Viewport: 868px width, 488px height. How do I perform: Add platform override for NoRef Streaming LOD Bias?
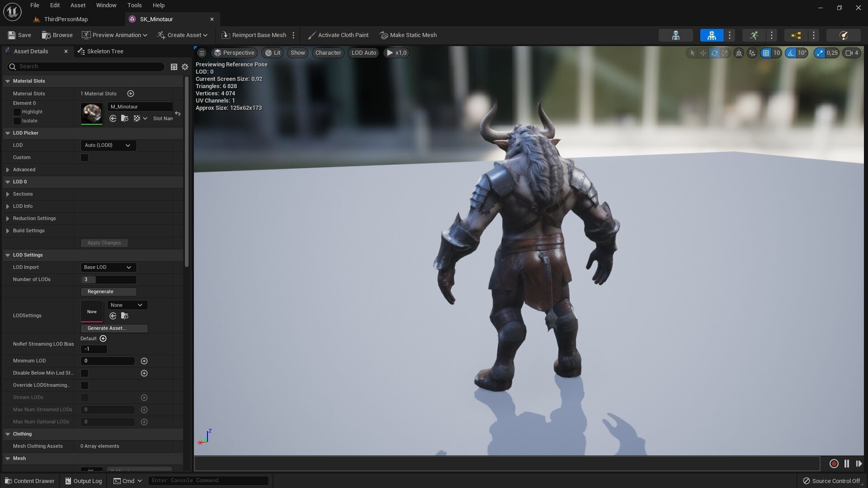(103, 338)
